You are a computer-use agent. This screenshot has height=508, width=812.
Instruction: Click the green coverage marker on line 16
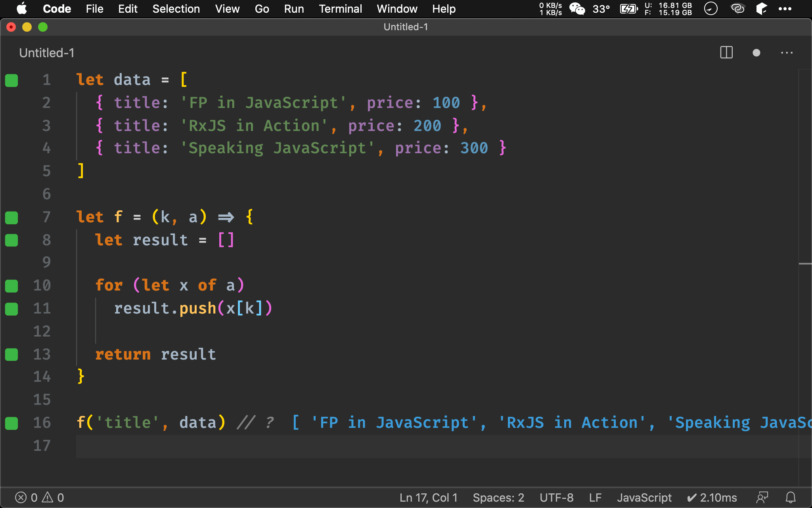11,423
